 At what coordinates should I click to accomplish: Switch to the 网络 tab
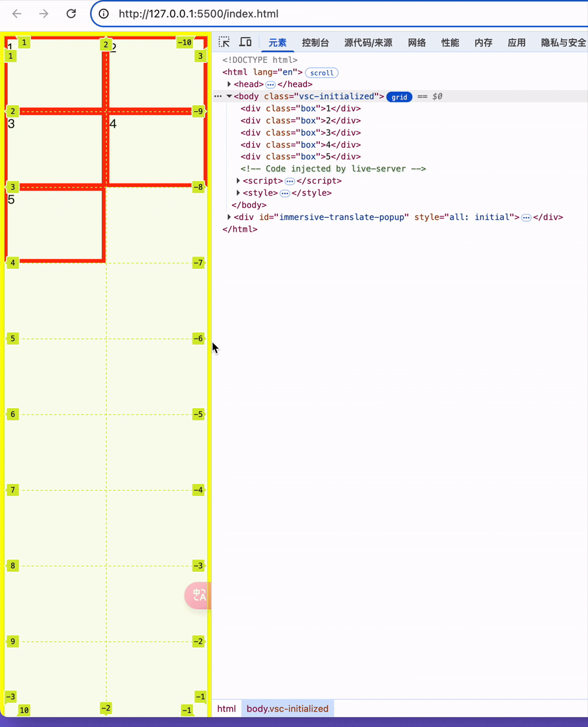click(417, 42)
